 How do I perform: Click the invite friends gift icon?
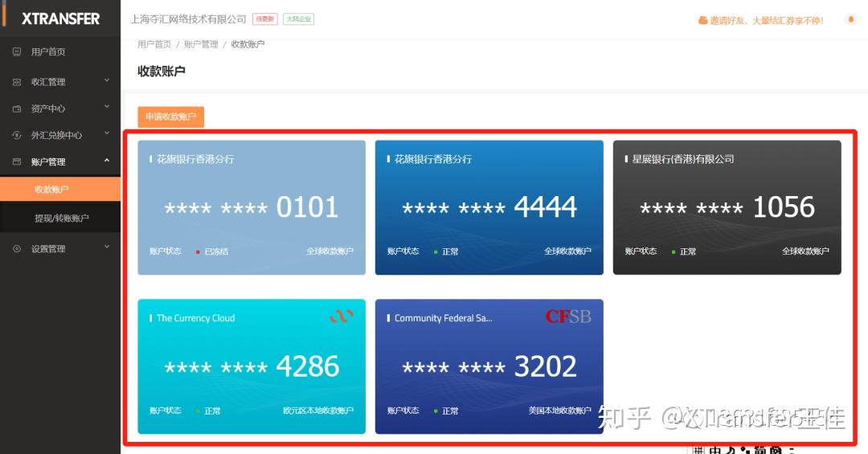(x=702, y=20)
